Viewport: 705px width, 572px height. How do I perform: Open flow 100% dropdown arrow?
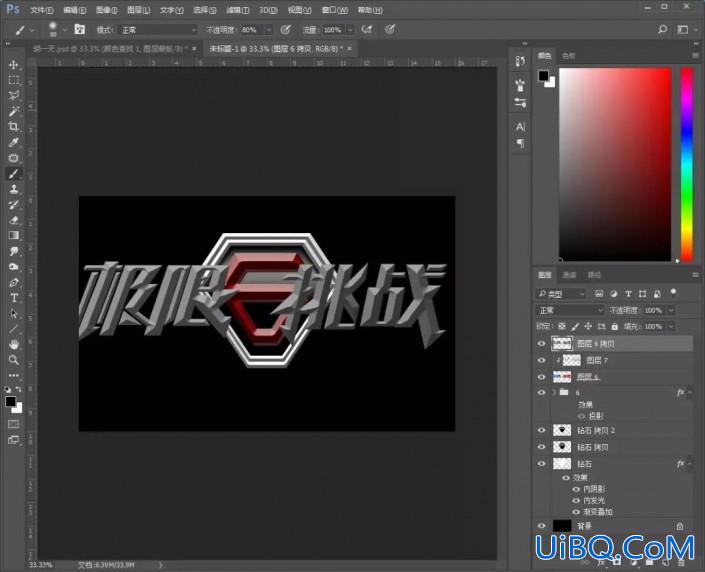coord(350,30)
